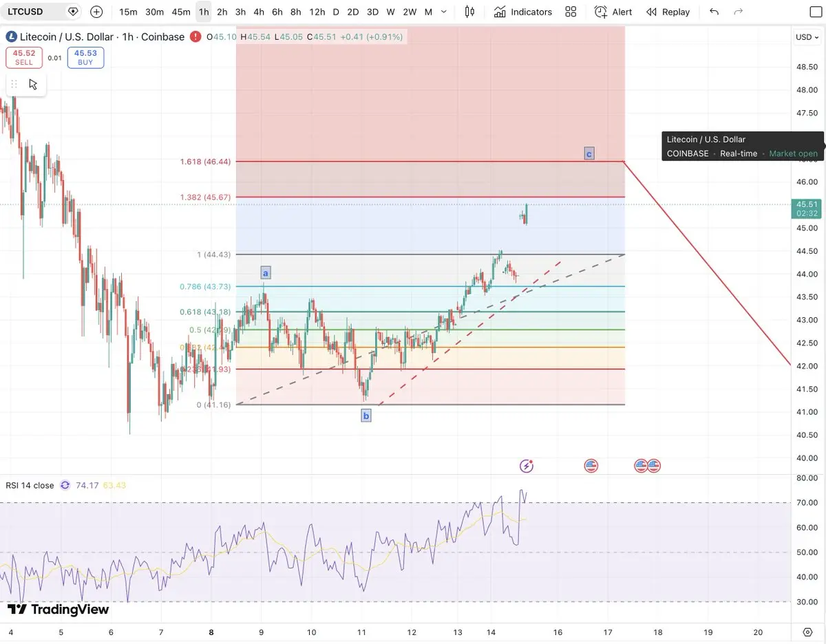Select the 2h timeframe

(222, 12)
